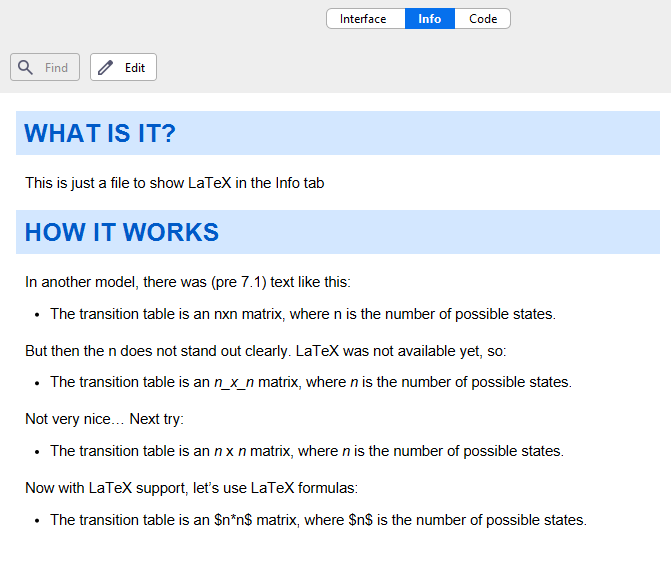Click the pencil Edit icon

(105, 67)
